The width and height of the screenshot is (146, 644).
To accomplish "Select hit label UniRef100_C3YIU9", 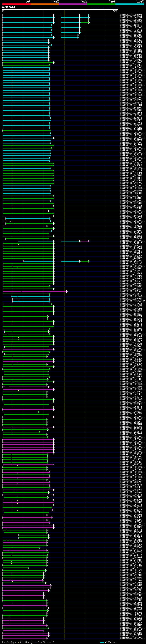I will (x=131, y=231).
